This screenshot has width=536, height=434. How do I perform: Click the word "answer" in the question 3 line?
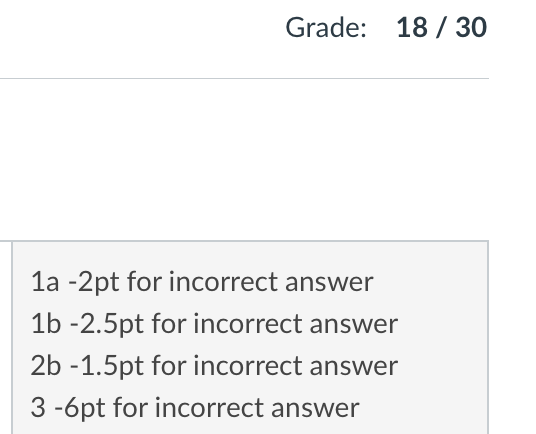point(315,408)
